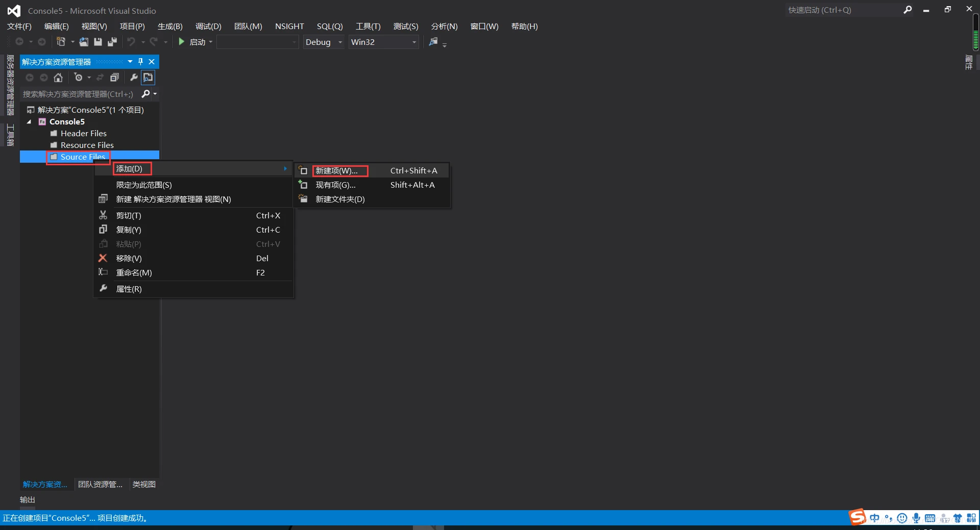The image size is (980, 530).
Task: Open the 调试(D) menu
Action: [x=208, y=27]
